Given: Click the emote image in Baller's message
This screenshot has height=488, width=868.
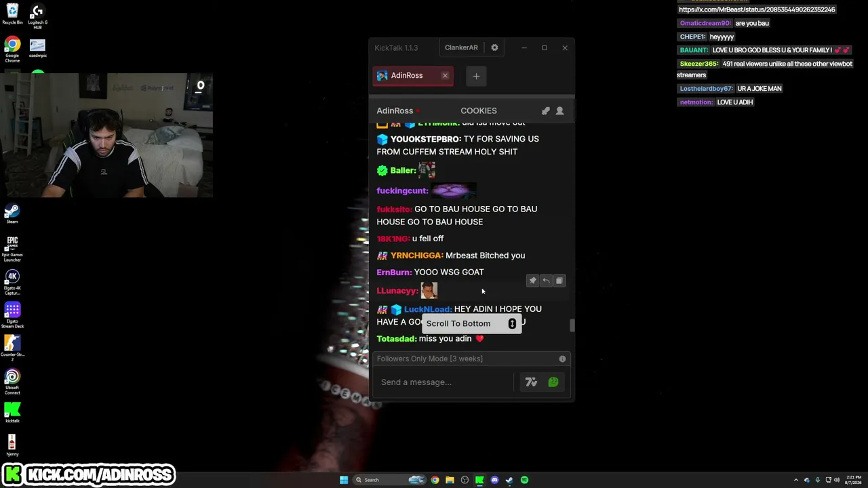Looking at the screenshot, I should pos(427,170).
